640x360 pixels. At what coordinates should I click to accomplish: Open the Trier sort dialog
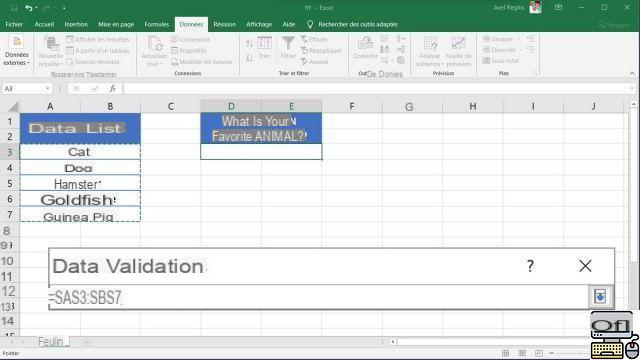264,48
